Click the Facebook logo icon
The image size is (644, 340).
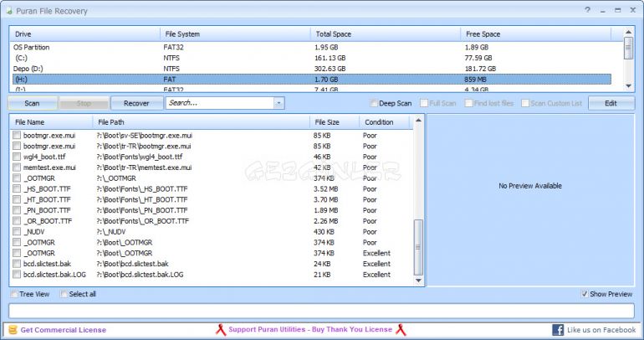pos(558,330)
